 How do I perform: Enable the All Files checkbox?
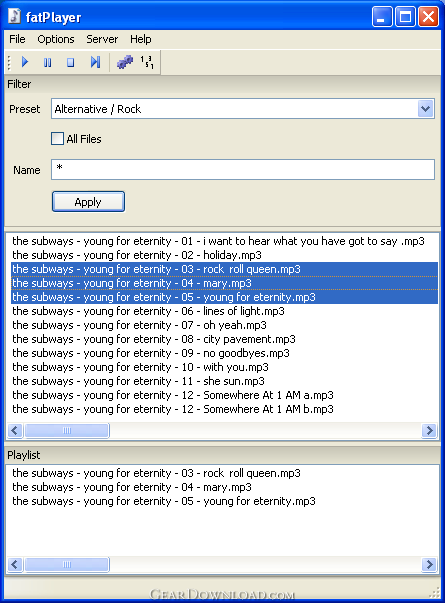point(57,138)
